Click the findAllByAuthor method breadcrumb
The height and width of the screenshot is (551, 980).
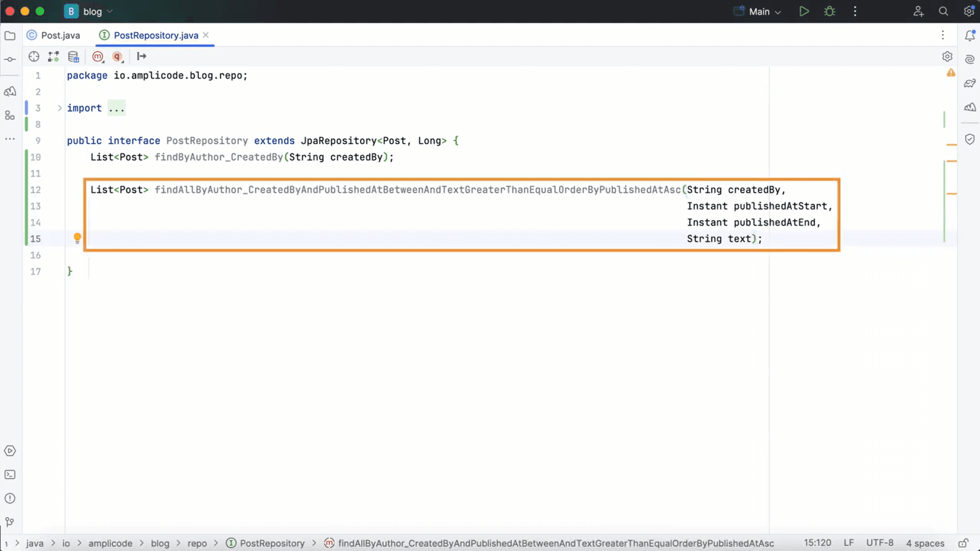tap(549, 543)
